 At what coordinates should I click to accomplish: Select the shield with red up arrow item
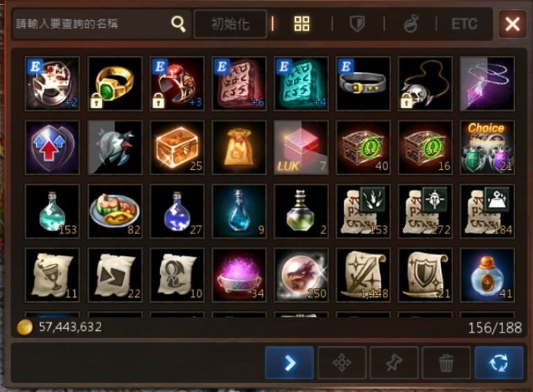coord(53,148)
